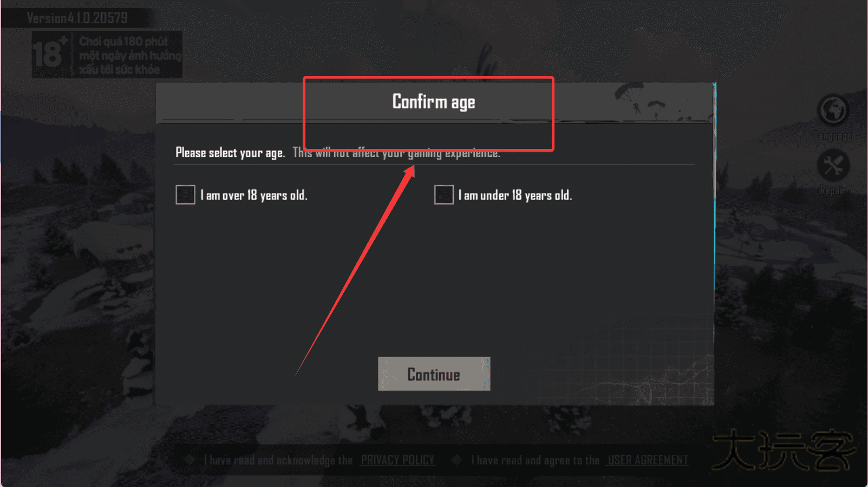Click the Continue button

coord(434,374)
